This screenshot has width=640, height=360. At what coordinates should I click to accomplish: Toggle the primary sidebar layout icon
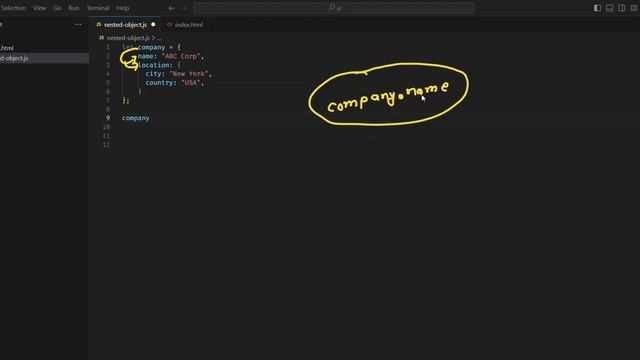coord(597,8)
